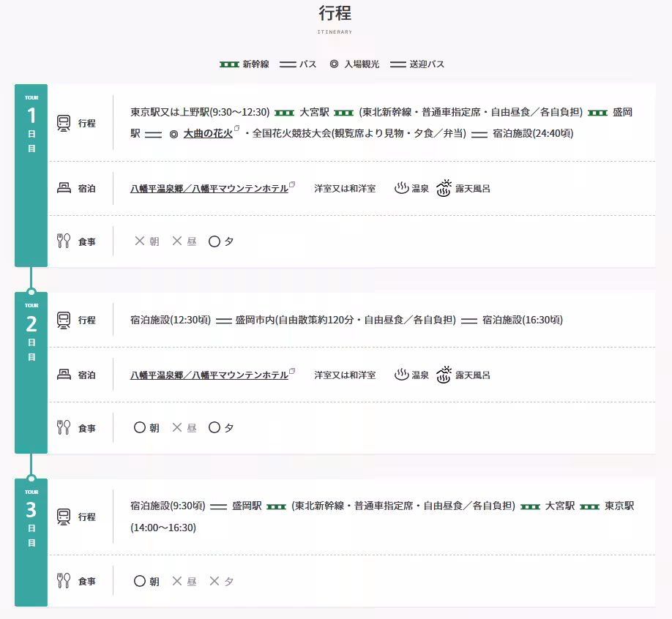Click the day 3 食事 row label

86,581
